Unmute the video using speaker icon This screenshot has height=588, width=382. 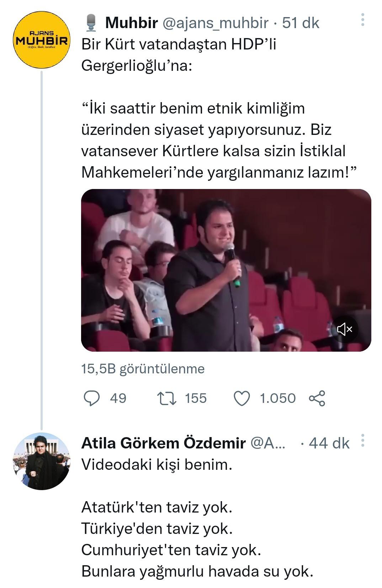click(x=344, y=329)
